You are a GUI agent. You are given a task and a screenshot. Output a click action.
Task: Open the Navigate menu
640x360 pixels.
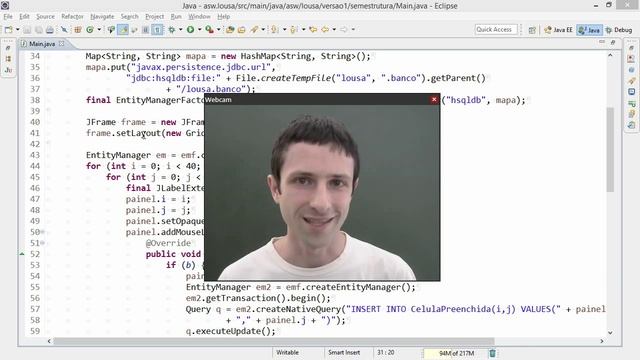click(x=102, y=17)
